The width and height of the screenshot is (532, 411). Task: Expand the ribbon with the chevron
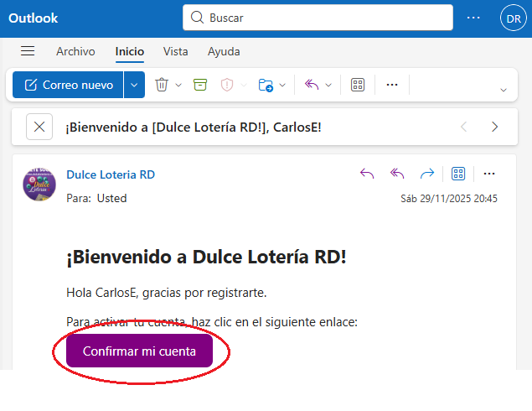(504, 90)
